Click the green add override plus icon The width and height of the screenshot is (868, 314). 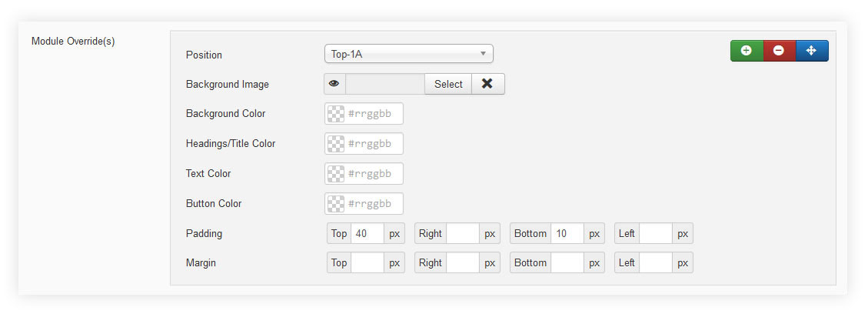[747, 51]
